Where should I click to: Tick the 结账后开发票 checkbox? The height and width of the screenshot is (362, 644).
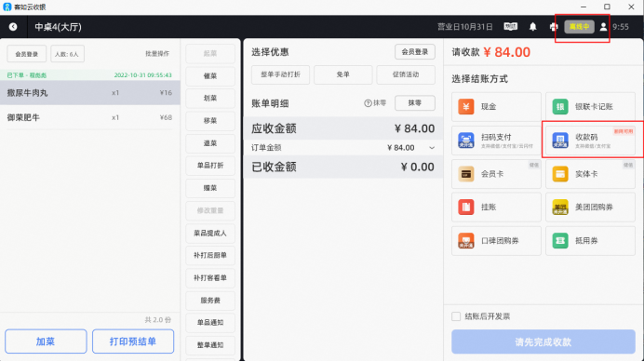click(456, 316)
